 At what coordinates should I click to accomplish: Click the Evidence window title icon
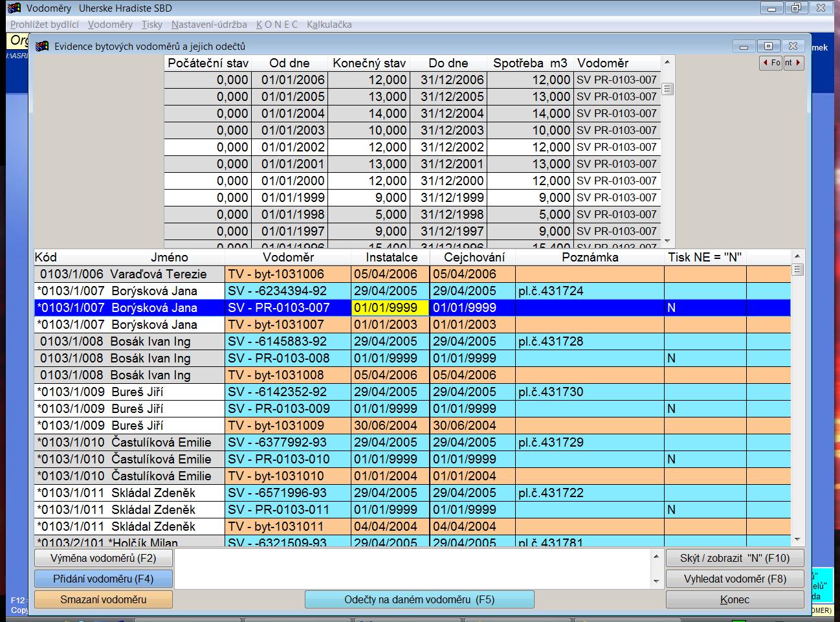point(43,47)
